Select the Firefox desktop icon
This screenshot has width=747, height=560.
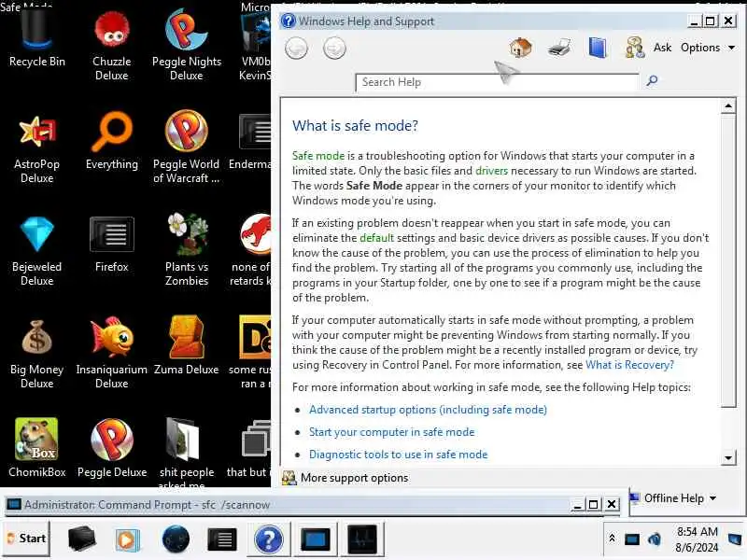click(111, 245)
